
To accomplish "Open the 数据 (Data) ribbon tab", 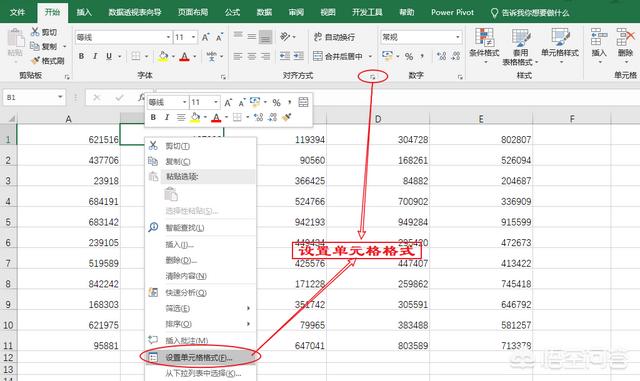I will coord(264,12).
